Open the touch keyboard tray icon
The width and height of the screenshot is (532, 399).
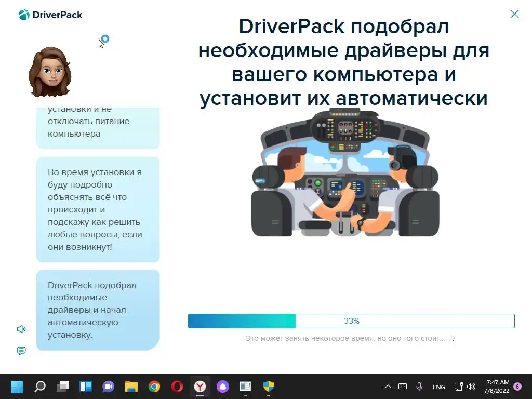[x=403, y=387]
